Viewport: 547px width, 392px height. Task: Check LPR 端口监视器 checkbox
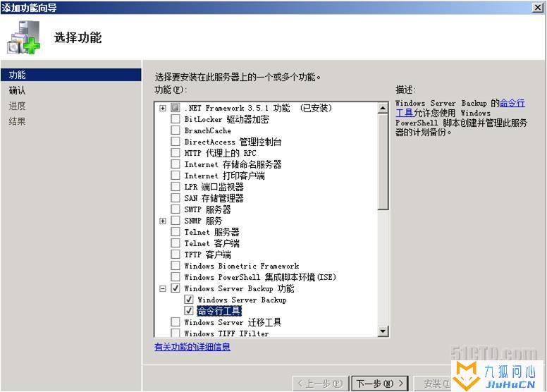(x=176, y=187)
